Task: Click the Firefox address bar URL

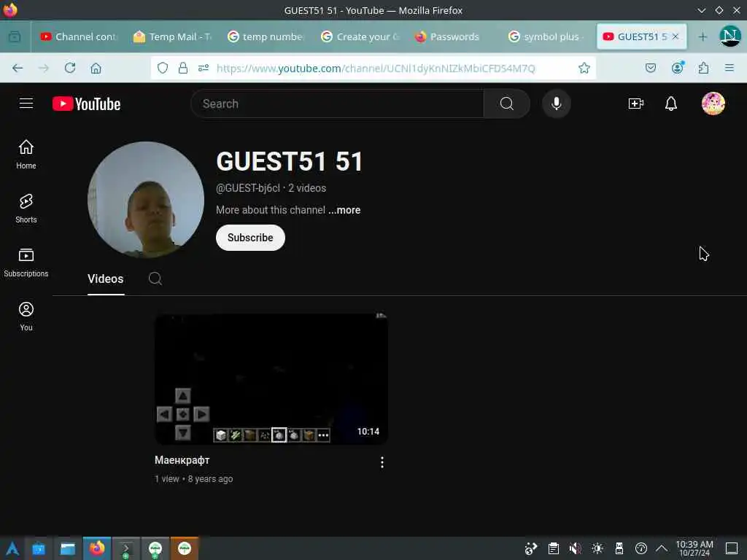Action: coord(376,68)
